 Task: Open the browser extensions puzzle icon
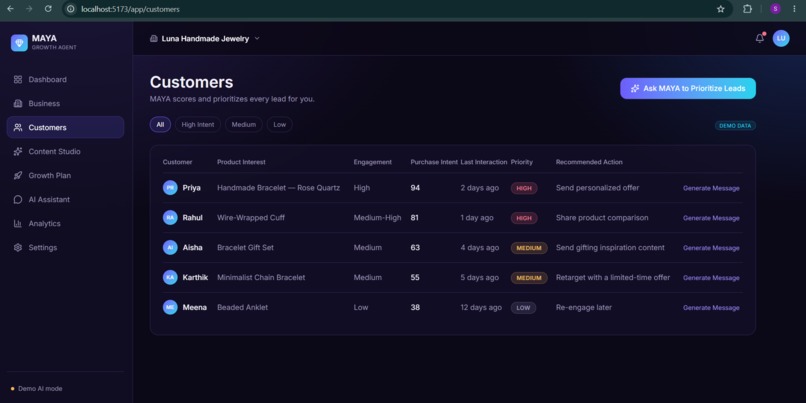[x=747, y=9]
